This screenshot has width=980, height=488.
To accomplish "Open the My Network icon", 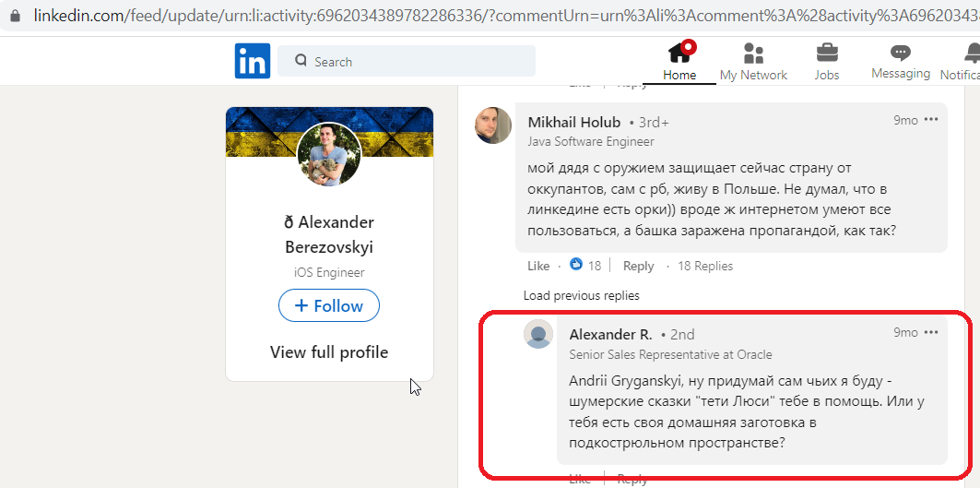I will pos(754,54).
